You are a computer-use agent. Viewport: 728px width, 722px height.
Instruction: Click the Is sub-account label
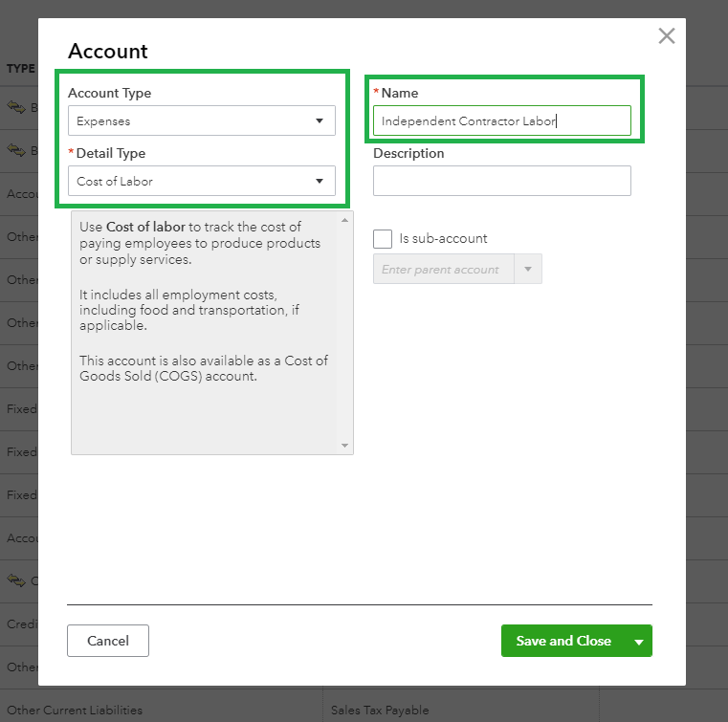[x=443, y=239]
